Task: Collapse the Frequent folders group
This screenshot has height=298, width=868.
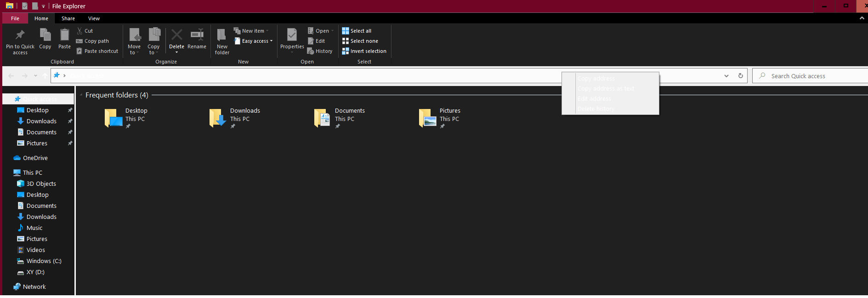Action: (81, 95)
